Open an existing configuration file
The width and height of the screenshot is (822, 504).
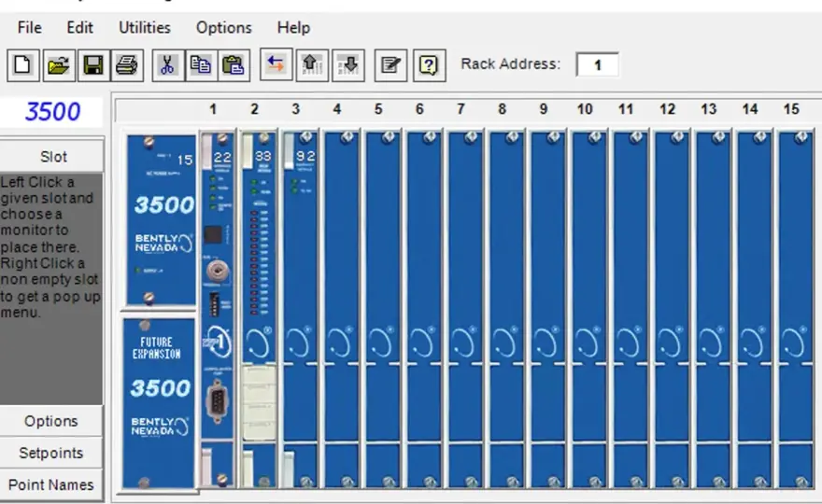click(59, 65)
